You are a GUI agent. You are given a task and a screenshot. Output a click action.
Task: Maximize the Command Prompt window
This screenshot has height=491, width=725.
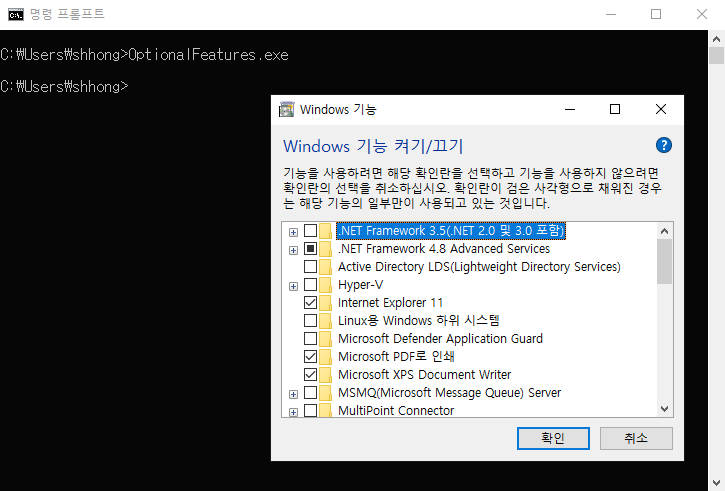coord(656,14)
